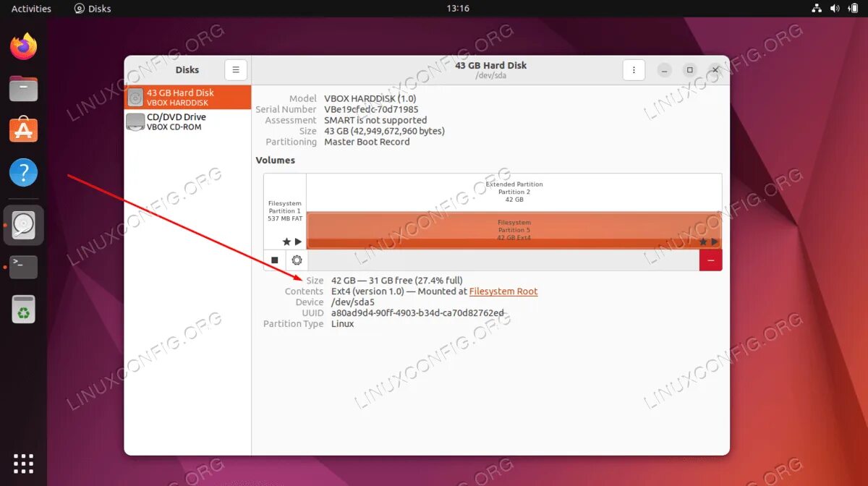Open the drive options three-dot menu
This screenshot has width=868, height=486.
[634, 70]
